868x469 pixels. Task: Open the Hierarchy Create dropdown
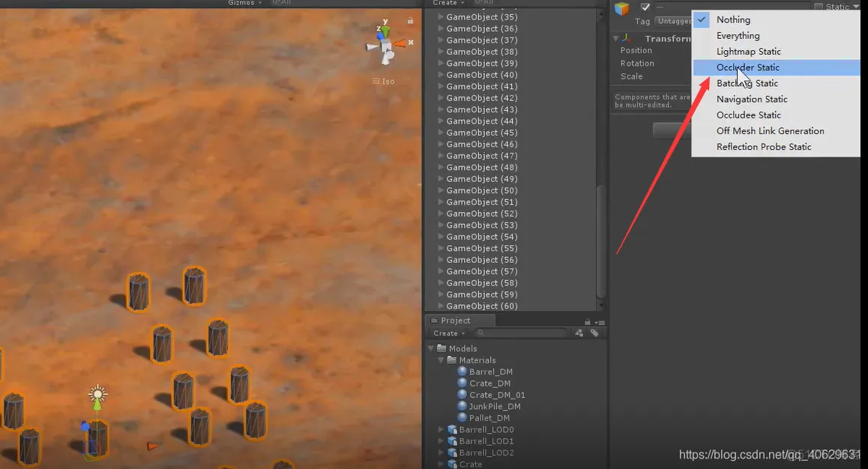pyautogui.click(x=447, y=3)
